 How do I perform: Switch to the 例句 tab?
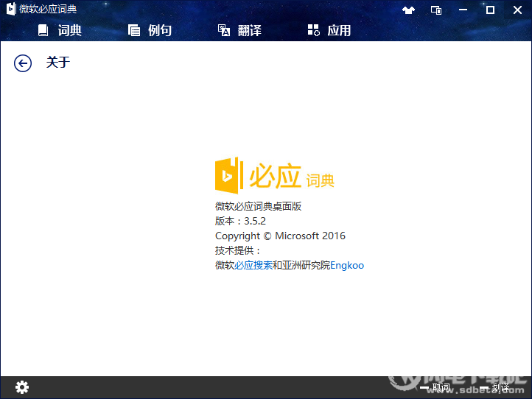pyautogui.click(x=150, y=30)
